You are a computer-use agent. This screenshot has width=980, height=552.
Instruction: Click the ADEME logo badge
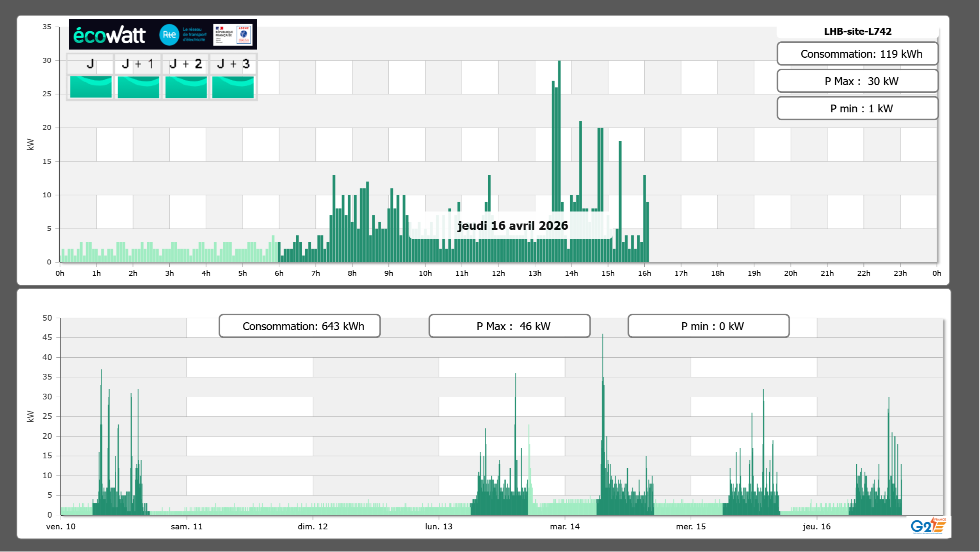point(244,35)
